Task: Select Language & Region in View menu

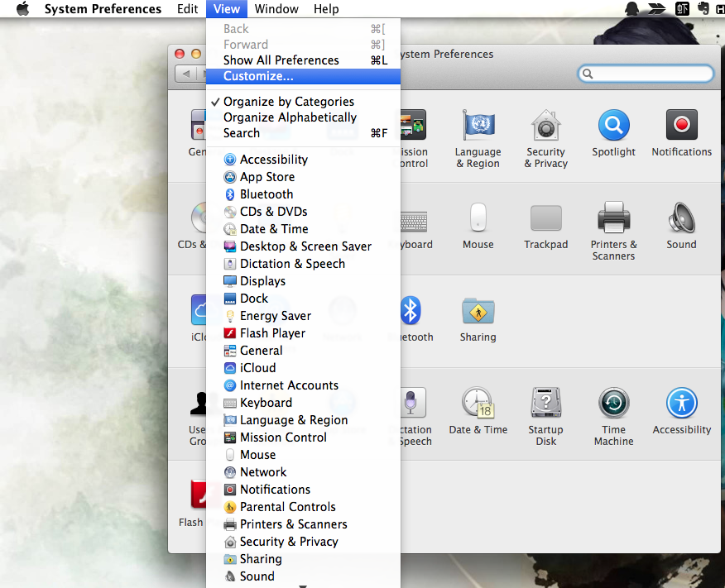Action: pyautogui.click(x=303, y=420)
